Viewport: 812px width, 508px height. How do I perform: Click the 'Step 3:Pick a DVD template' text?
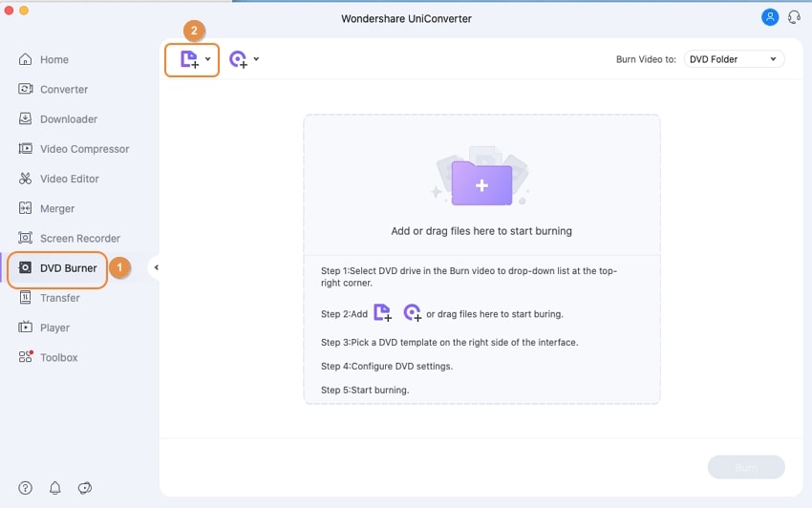[x=450, y=342]
